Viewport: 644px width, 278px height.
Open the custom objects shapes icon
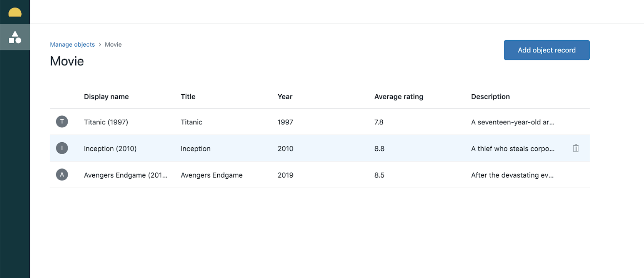coord(15,37)
